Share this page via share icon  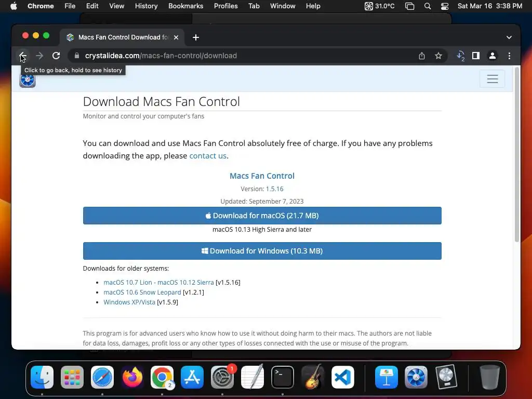click(x=422, y=56)
